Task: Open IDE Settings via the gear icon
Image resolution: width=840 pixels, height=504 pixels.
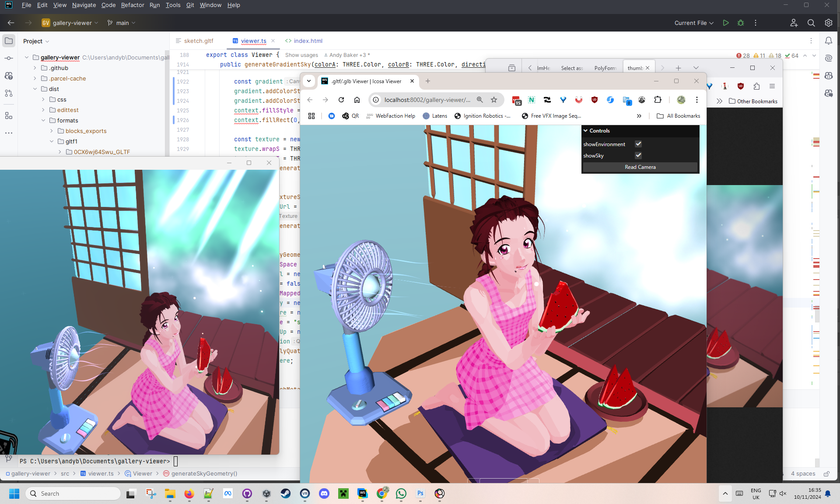Action: 828,23
